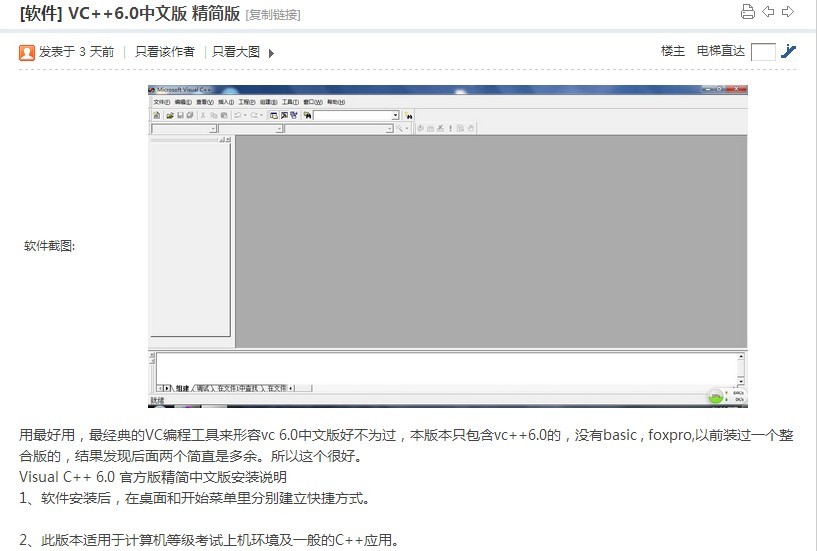Click the Search icon after the find box
The image size is (817, 551).
pos(408,115)
